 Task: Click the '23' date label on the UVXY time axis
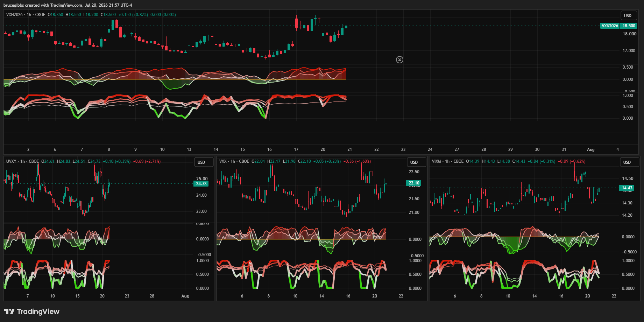pyautogui.click(x=127, y=296)
